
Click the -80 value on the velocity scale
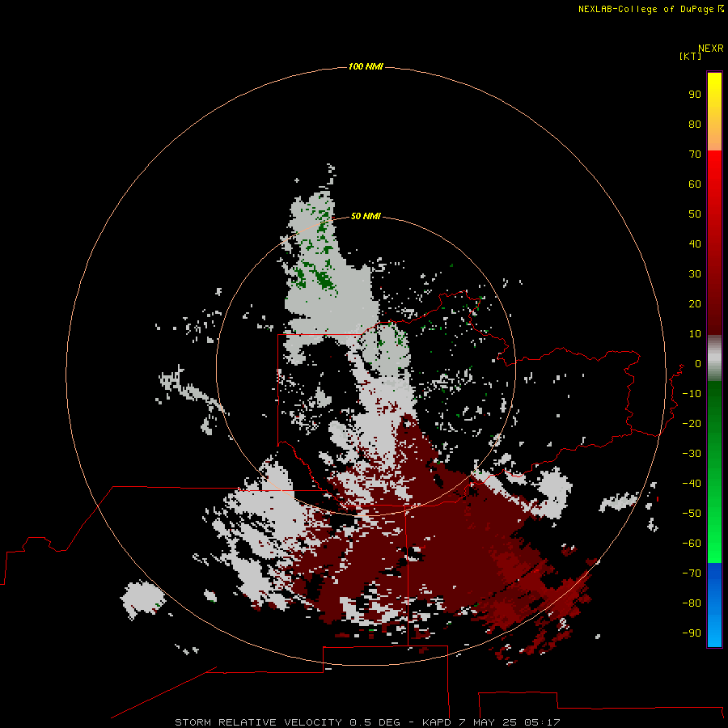coord(692,603)
